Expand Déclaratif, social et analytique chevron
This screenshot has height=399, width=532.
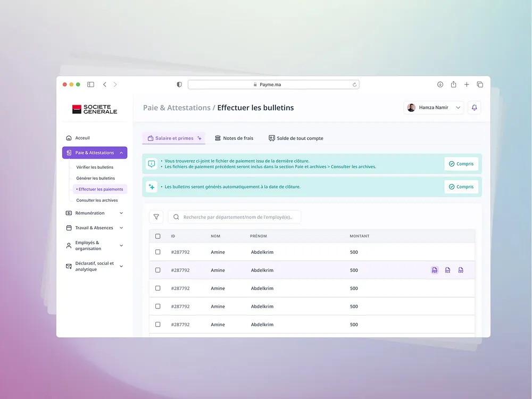point(121,267)
